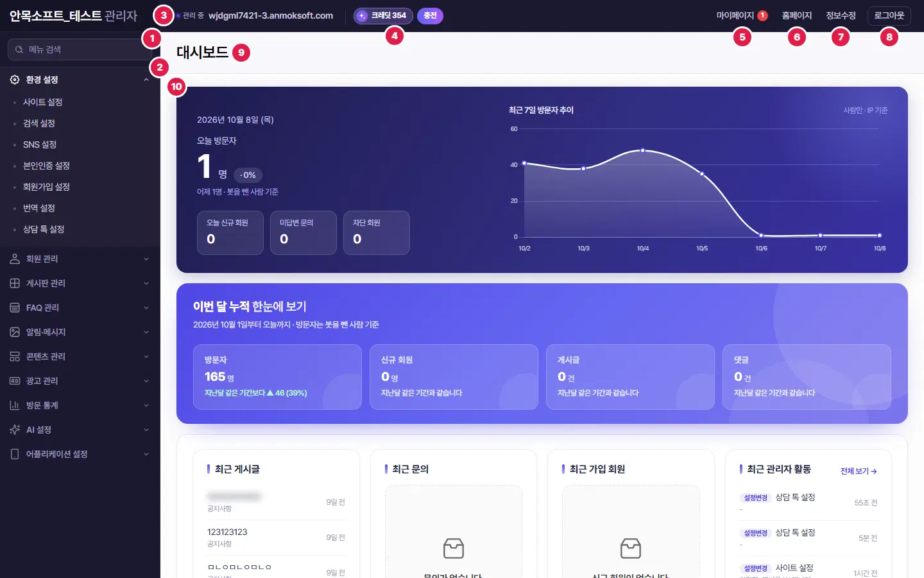Click the 오늘 신규 회원 stat card
The width and height of the screenshot is (924, 578).
click(x=230, y=232)
